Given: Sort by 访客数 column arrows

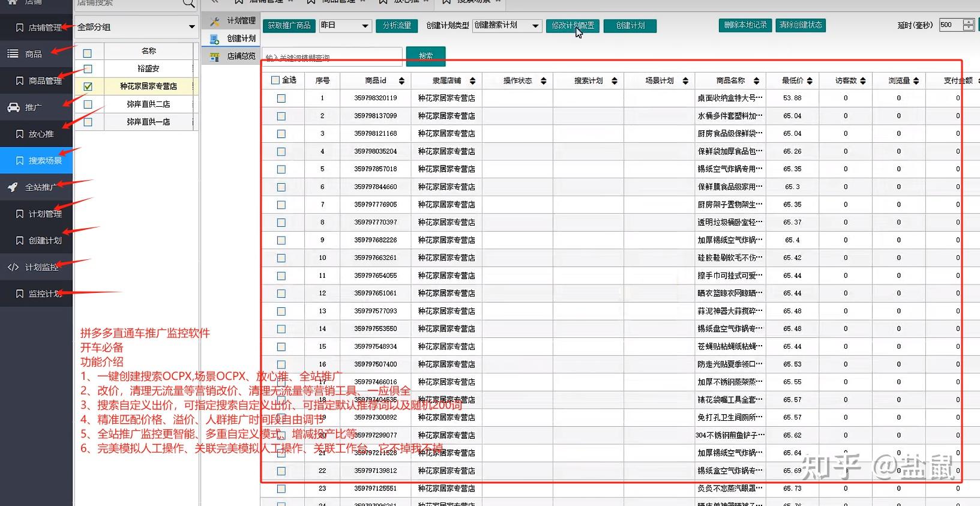Looking at the screenshot, I should tap(863, 80).
